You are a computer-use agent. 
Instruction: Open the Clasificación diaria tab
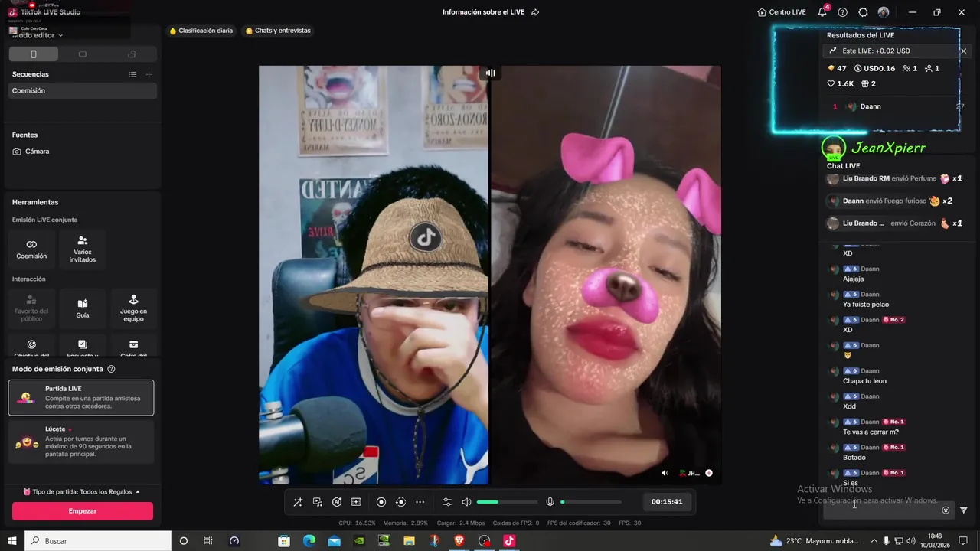pyautogui.click(x=201, y=31)
